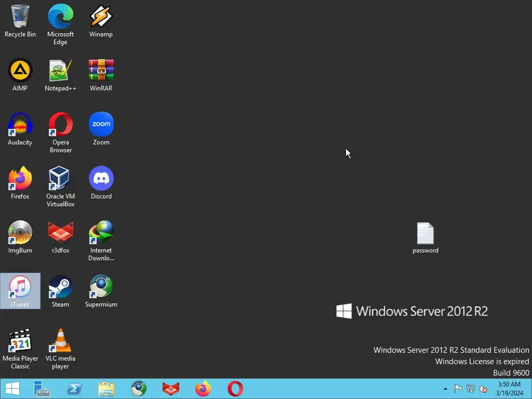Select the Supermium desktop shortcut
The width and height of the screenshot is (532, 399).
[x=101, y=291]
